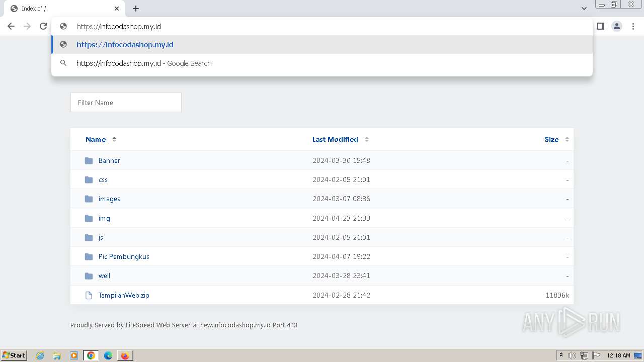The height and width of the screenshot is (362, 644).
Task: Click the address bar URL text
Action: (119, 27)
